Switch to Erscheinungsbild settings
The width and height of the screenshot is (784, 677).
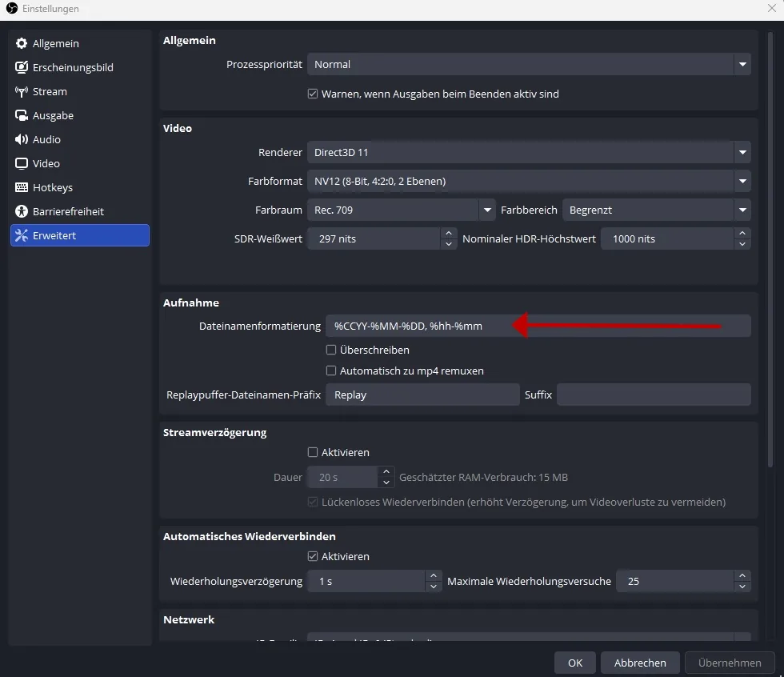coord(80,67)
